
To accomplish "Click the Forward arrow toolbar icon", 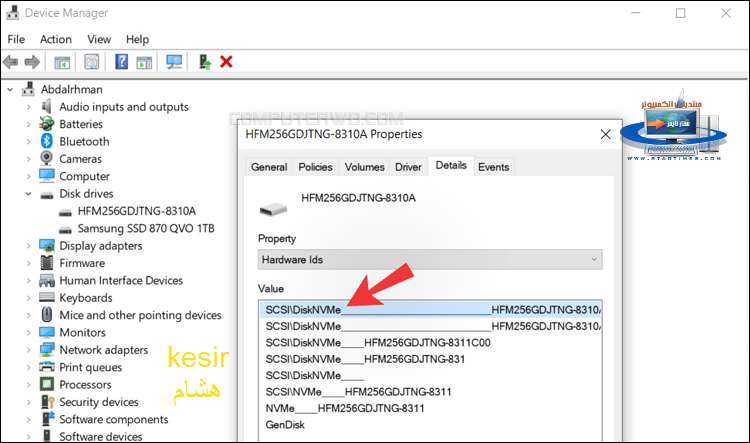I will 32,62.
